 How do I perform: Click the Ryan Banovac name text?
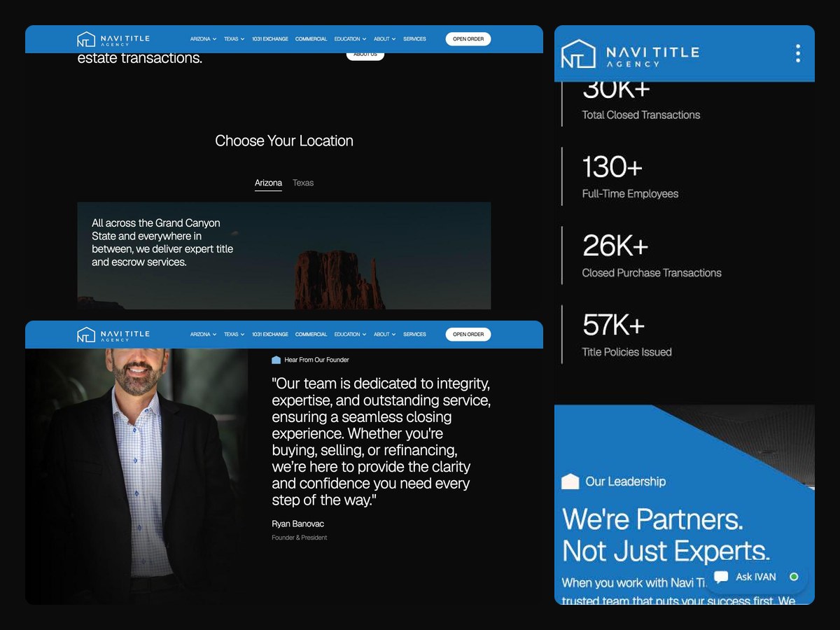coord(298,524)
